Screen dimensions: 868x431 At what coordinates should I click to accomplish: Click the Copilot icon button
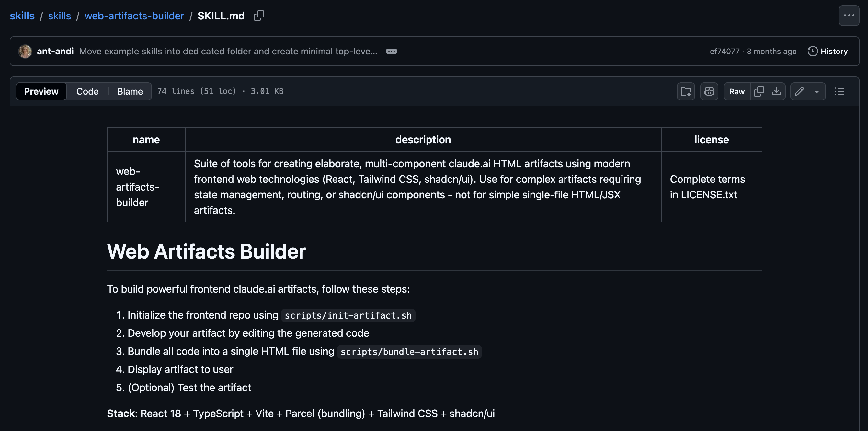[709, 91]
